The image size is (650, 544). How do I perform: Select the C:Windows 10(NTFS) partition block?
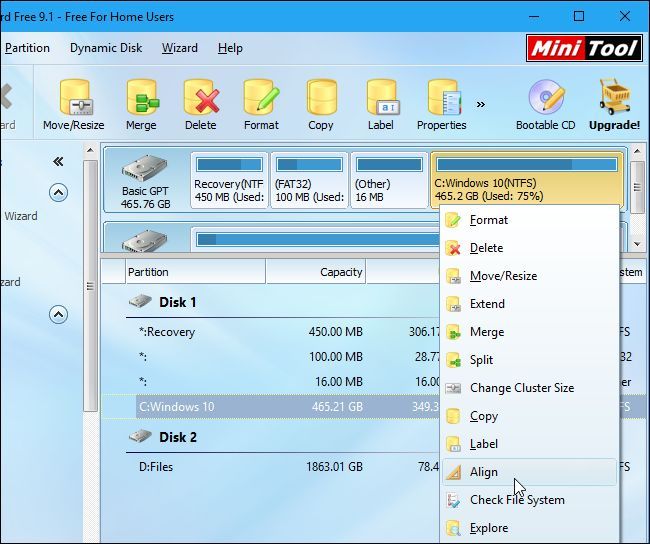click(527, 180)
